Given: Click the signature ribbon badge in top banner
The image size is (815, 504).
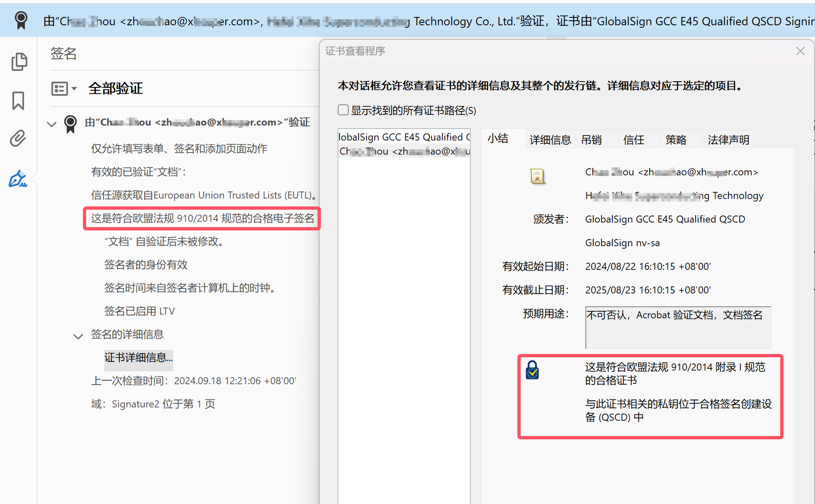Looking at the screenshot, I should 21,20.
